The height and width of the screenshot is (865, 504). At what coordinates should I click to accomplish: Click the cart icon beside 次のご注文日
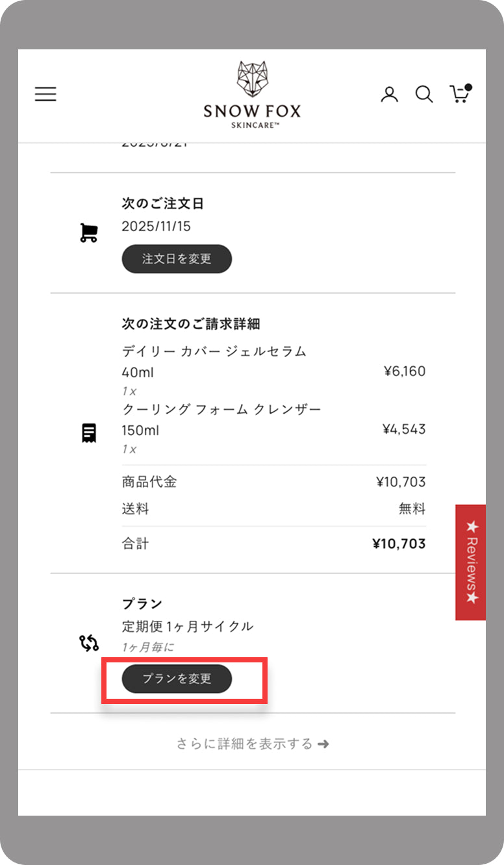88,233
